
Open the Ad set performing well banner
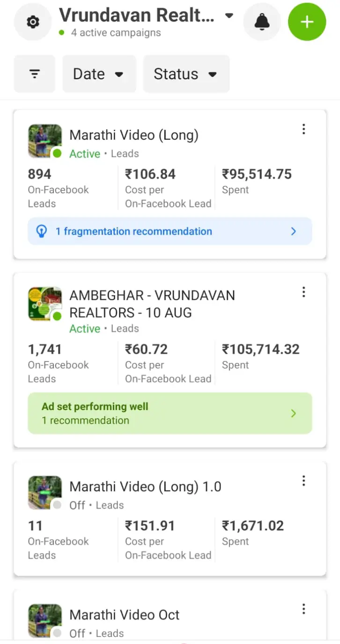(170, 413)
